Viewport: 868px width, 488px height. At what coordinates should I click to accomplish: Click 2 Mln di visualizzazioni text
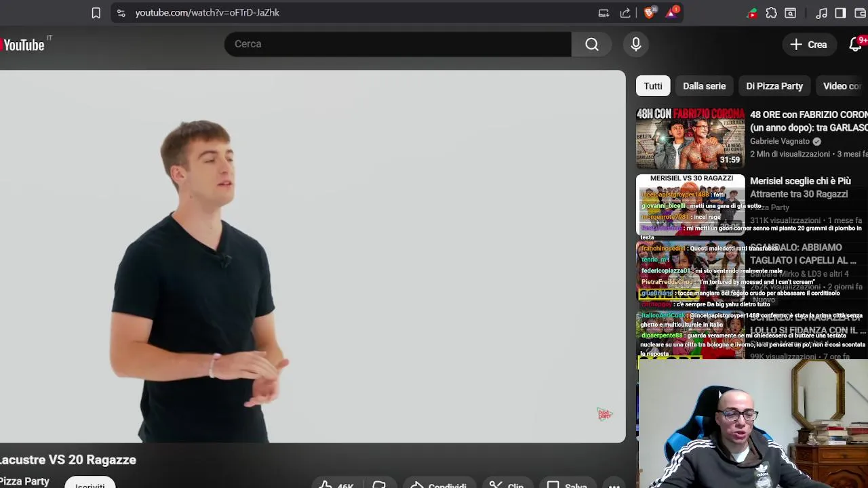click(791, 154)
